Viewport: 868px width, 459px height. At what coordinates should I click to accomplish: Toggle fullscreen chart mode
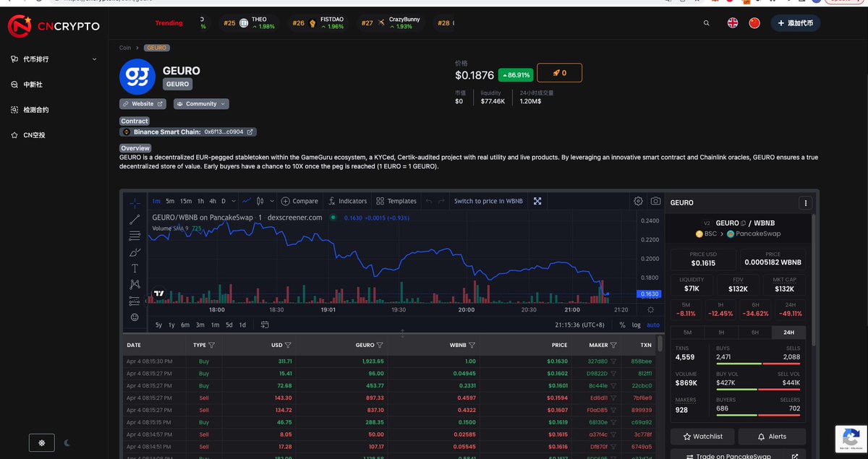pos(537,201)
